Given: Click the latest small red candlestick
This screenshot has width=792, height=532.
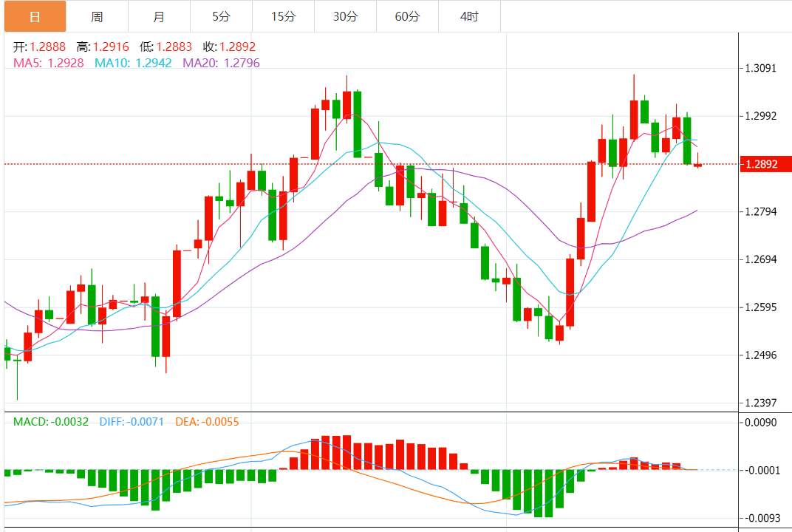Looking at the screenshot, I should tap(697, 165).
